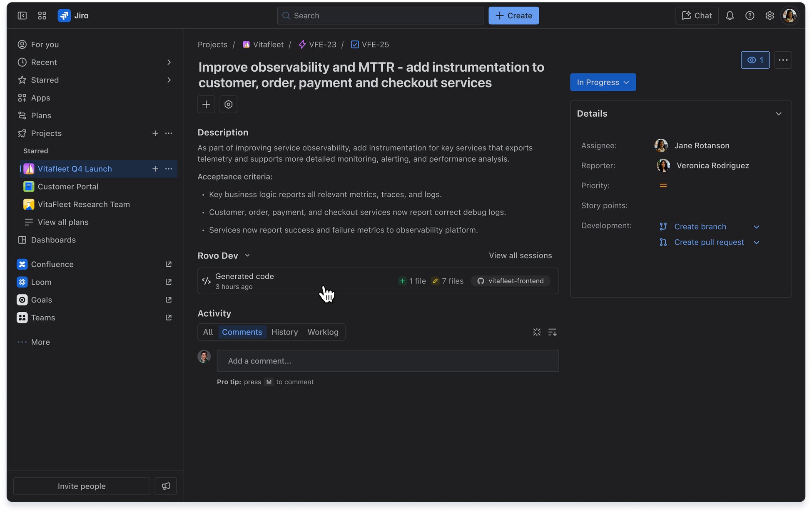Expand the Rovo Dev section dropdown

(247, 255)
